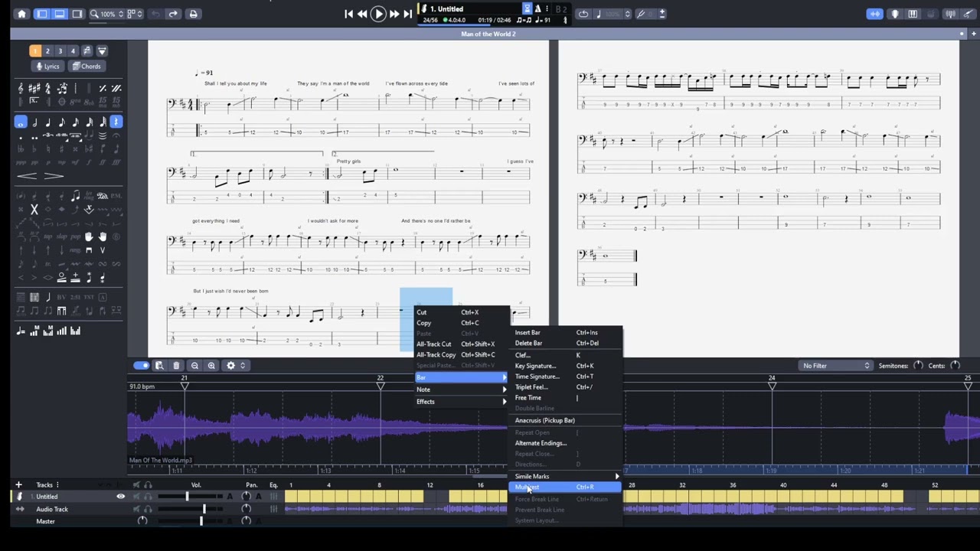The width and height of the screenshot is (980, 551).
Task: Select the quarter note duration
Action: coord(48,122)
